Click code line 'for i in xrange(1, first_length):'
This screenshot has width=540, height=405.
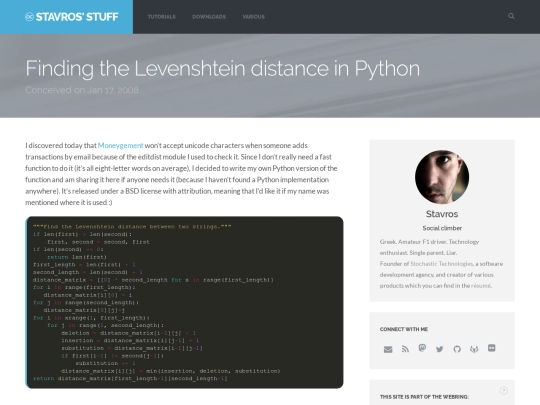[x=91, y=318]
